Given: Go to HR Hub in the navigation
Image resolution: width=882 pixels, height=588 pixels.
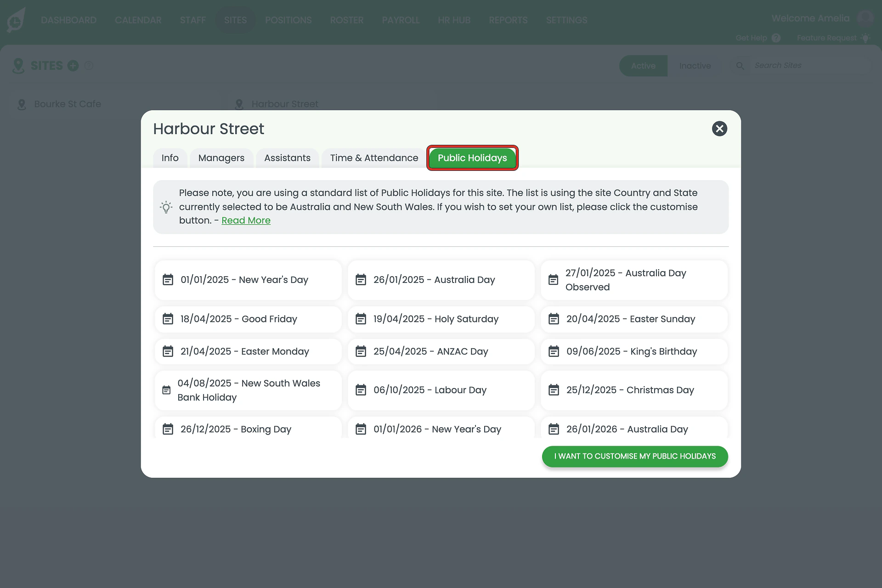Looking at the screenshot, I should point(454,20).
